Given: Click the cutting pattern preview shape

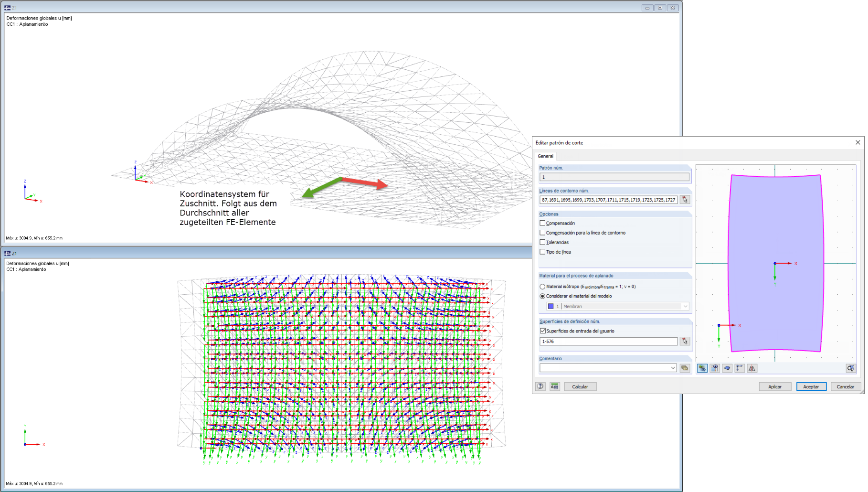Looking at the screenshot, I should coord(775,263).
